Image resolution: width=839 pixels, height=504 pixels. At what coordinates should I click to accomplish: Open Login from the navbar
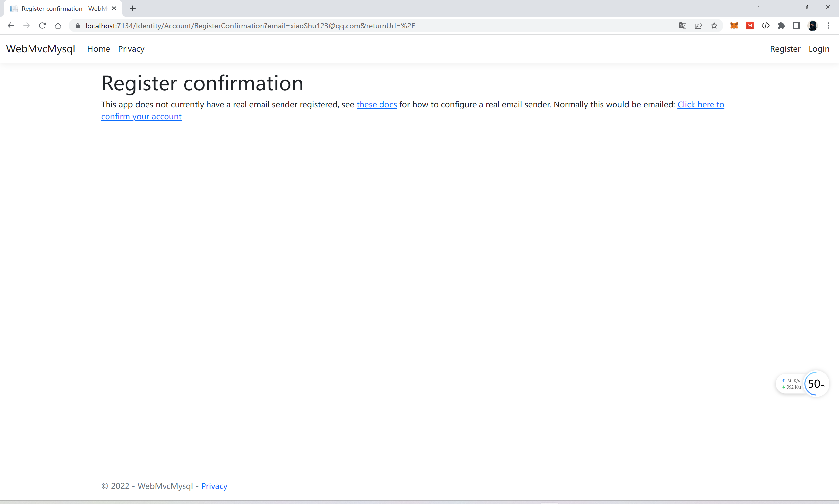point(819,49)
